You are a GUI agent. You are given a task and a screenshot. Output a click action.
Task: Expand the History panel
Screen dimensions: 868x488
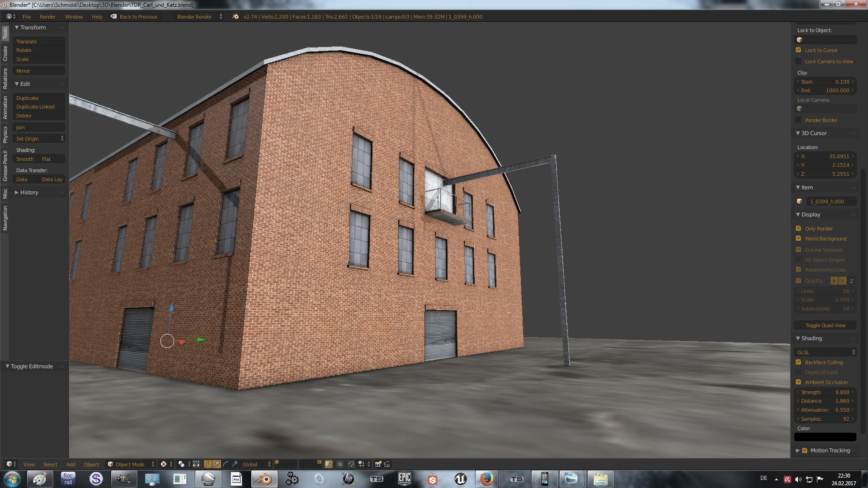[x=29, y=192]
